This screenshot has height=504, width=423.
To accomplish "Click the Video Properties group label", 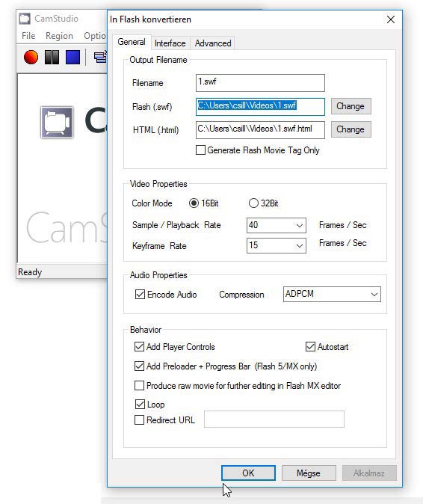I will 158,184.
